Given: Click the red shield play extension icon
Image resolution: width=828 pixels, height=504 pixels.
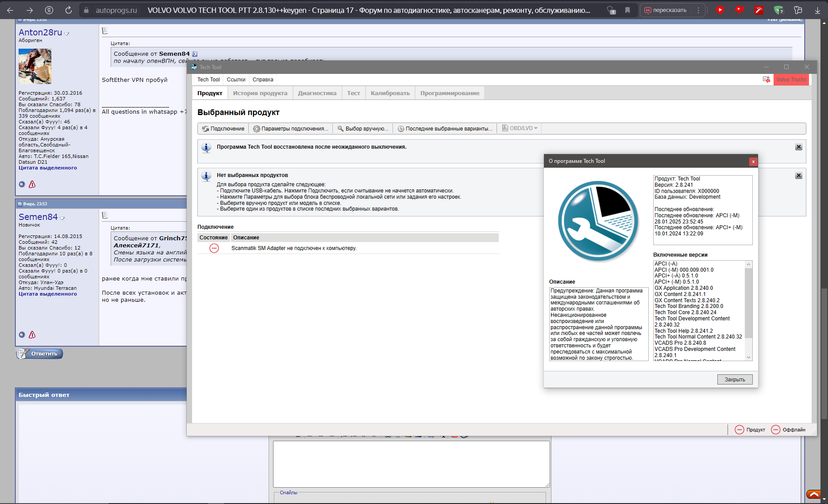Looking at the screenshot, I should coord(720,10).
